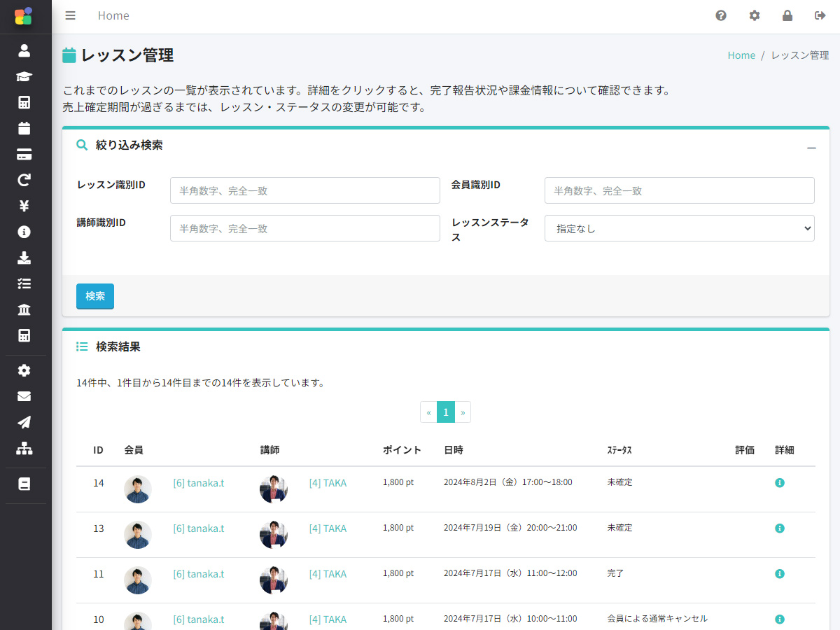
Task: Open the レッスンステータス dropdown
Action: click(x=679, y=228)
